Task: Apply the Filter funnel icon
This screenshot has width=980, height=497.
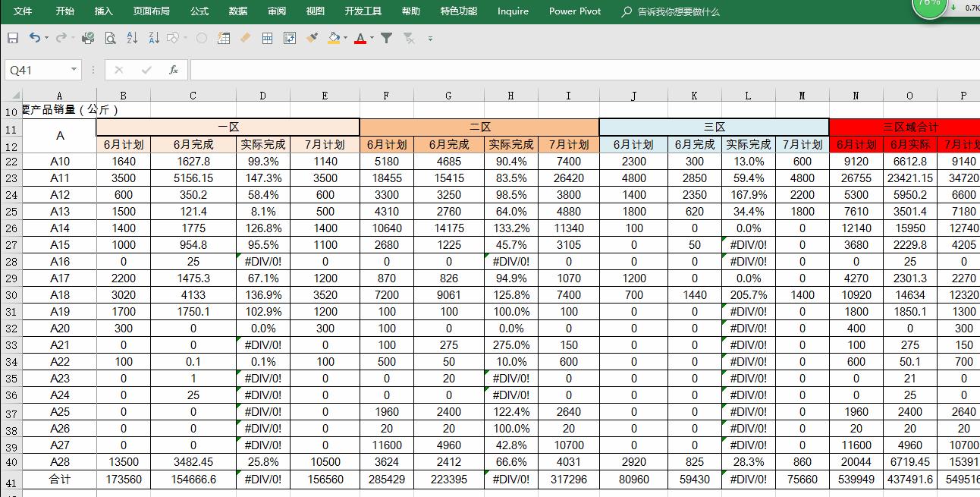Action: (386, 38)
